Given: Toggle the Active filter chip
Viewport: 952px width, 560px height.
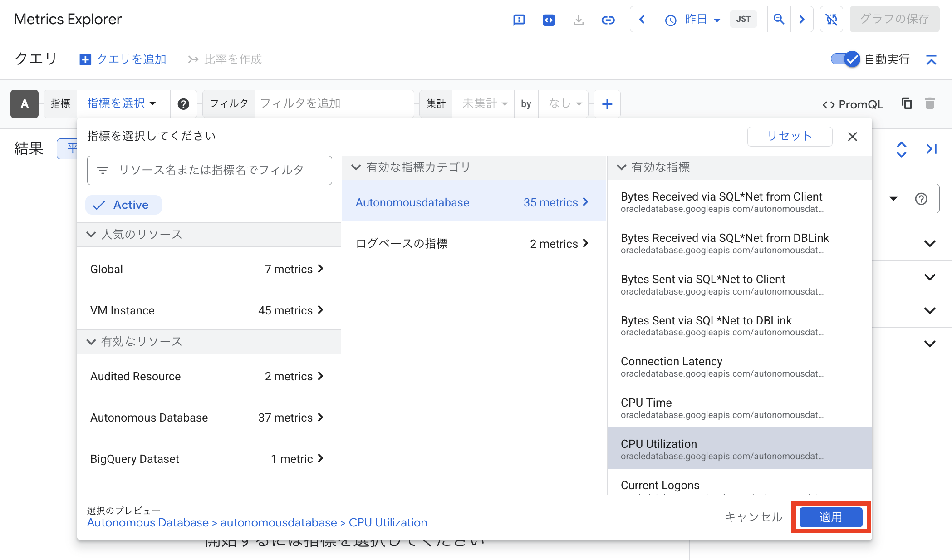Looking at the screenshot, I should [123, 205].
